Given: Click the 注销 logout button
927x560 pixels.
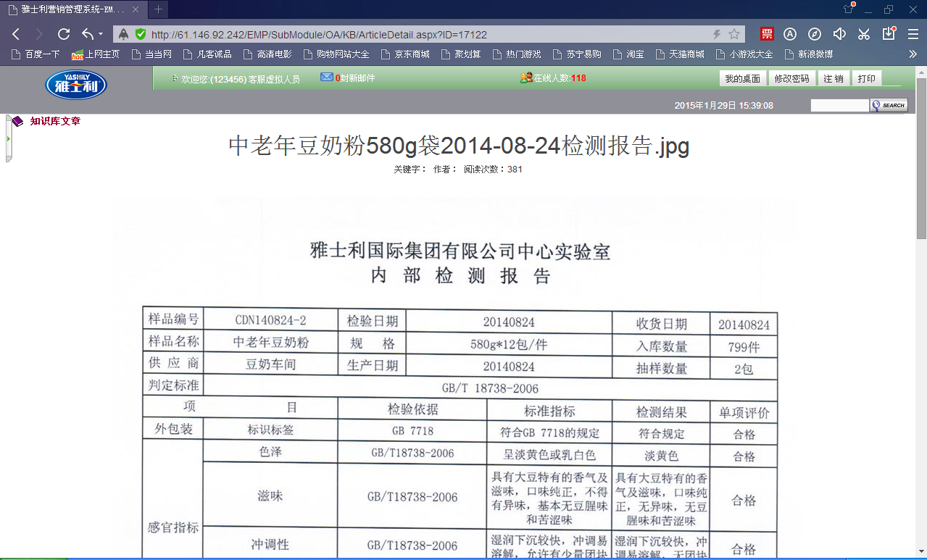Looking at the screenshot, I should click(834, 78).
